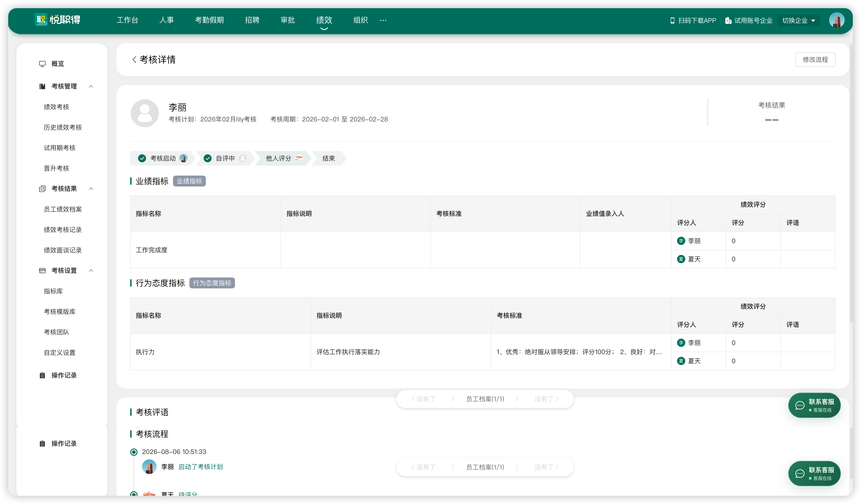This screenshot has width=861, height=504.
Task: Open 历史绩效考核 in sidebar
Action: click(63, 127)
